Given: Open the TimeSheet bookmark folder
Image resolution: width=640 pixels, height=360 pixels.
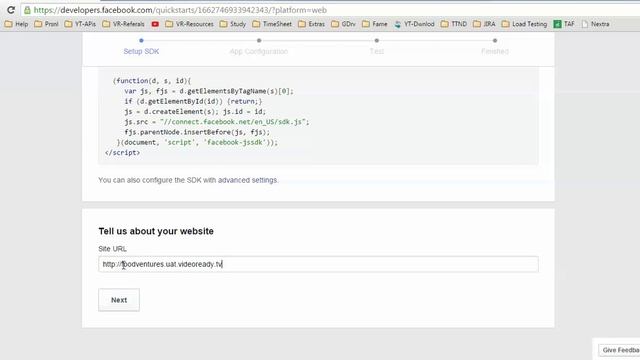Looking at the screenshot, I should [272, 24].
